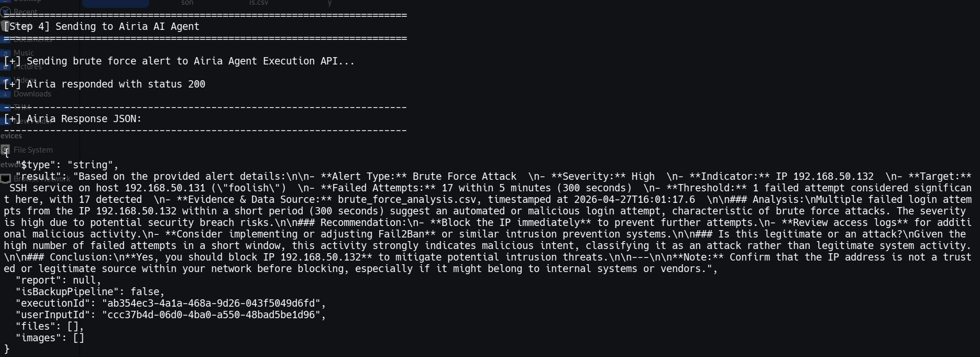Click the 'isBackupPipeline' false line
980x357 pixels.
(90, 292)
